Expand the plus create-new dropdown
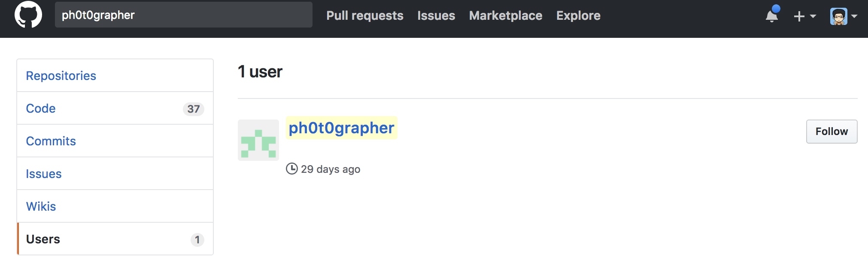 pos(804,16)
